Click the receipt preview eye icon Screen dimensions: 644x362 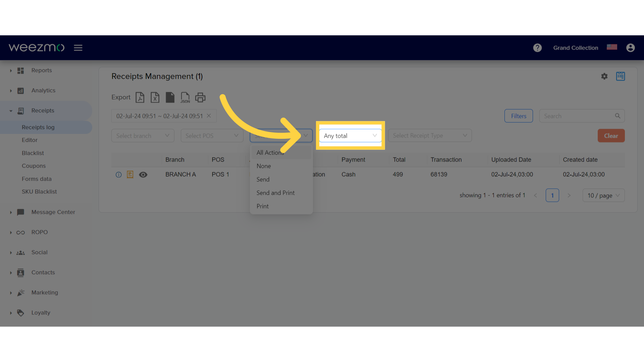point(143,174)
